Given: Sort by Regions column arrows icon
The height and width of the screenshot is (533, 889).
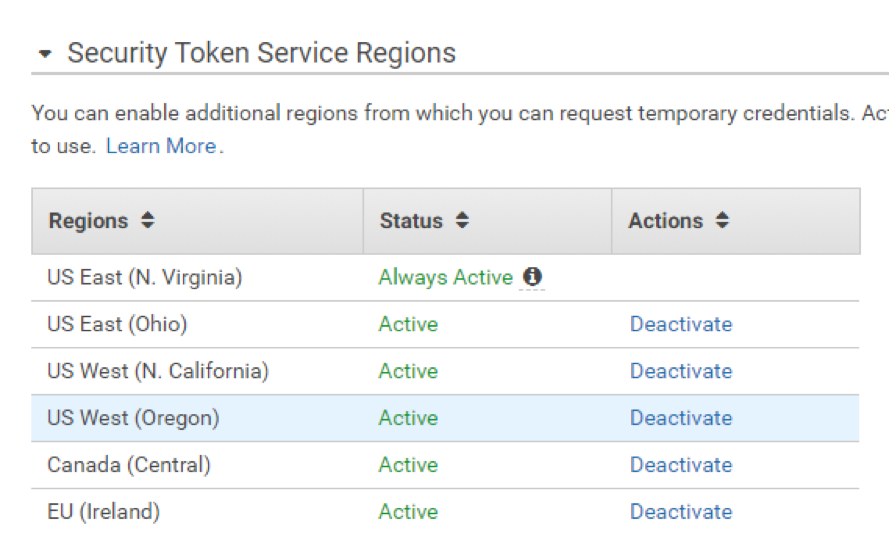Looking at the screenshot, I should [147, 220].
